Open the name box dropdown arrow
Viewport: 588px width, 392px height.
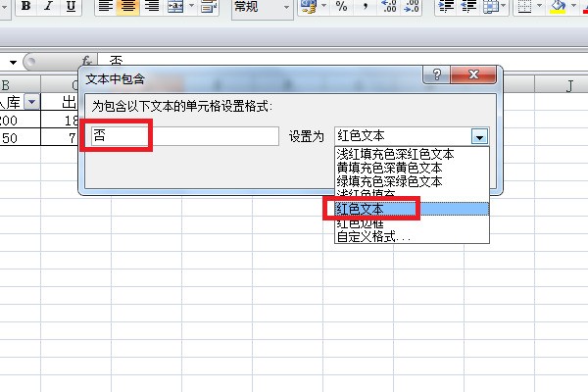[13, 63]
